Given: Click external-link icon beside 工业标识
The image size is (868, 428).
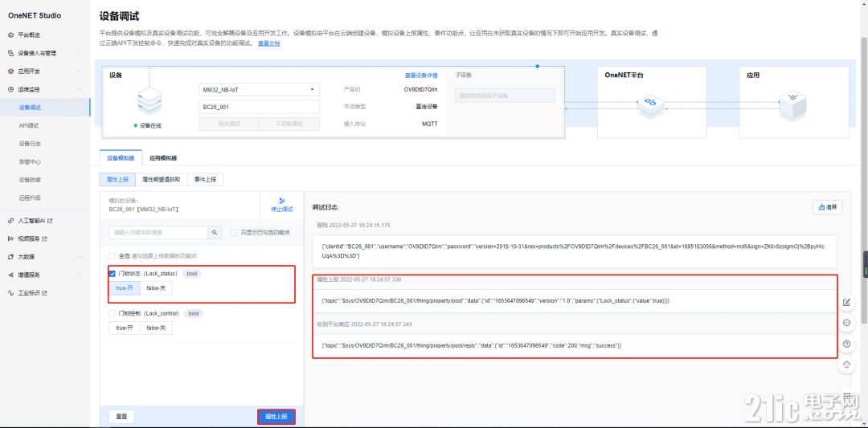Looking at the screenshot, I should [45, 293].
